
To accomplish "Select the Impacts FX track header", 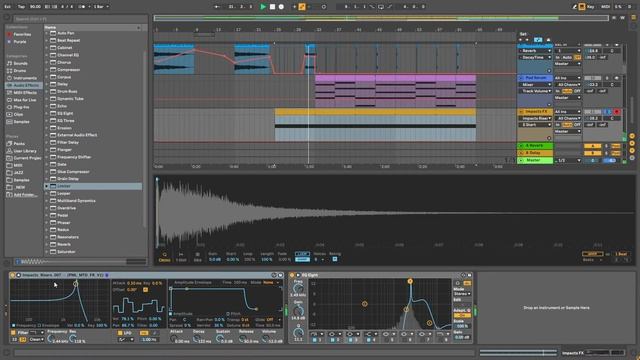I will [535, 111].
